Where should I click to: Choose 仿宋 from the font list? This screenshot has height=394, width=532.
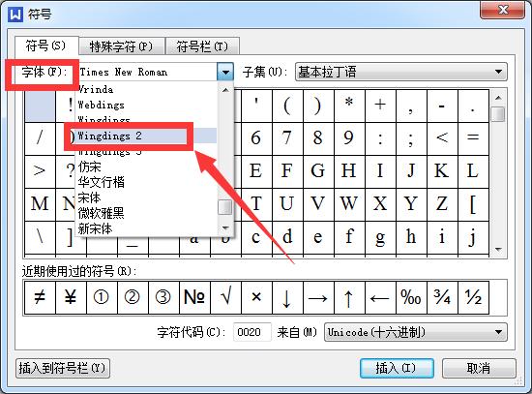click(x=146, y=167)
